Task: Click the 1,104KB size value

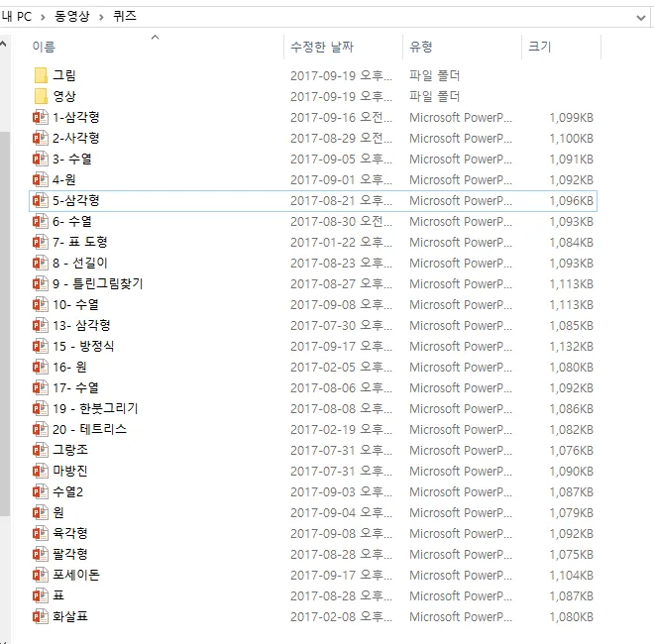Action: 571,576
